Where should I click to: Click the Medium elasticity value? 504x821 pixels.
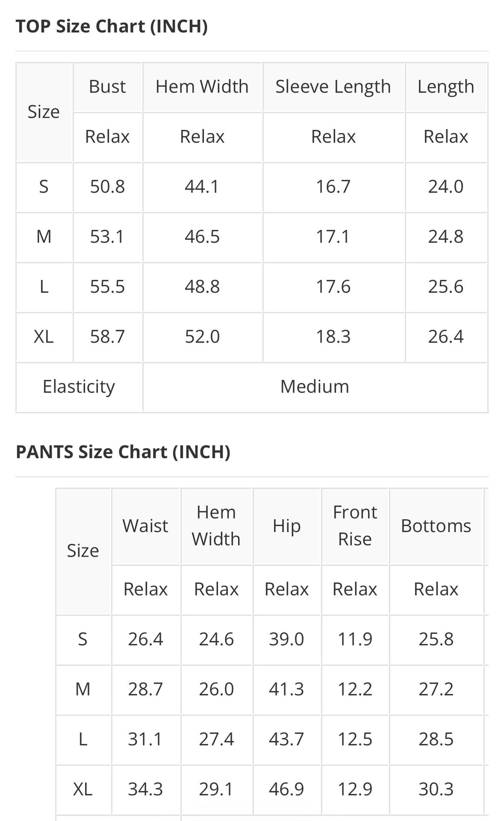(x=315, y=387)
